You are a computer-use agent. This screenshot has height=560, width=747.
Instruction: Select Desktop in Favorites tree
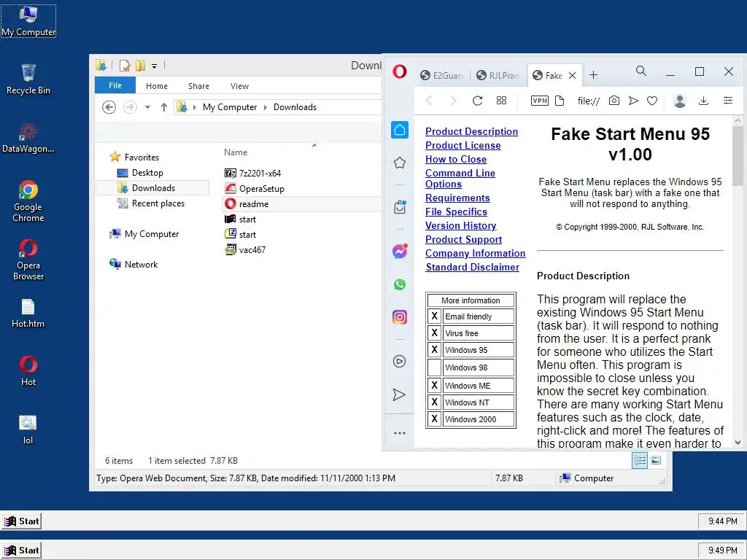click(x=147, y=173)
